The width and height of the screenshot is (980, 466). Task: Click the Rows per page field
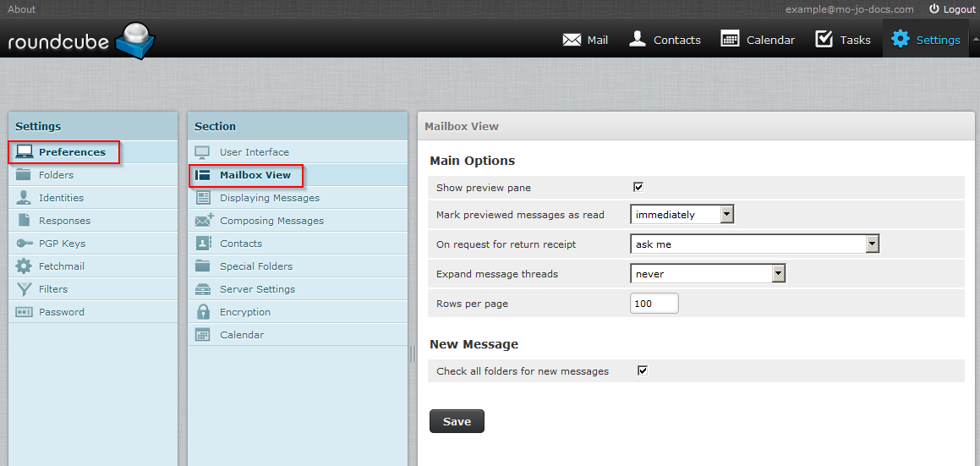[654, 304]
